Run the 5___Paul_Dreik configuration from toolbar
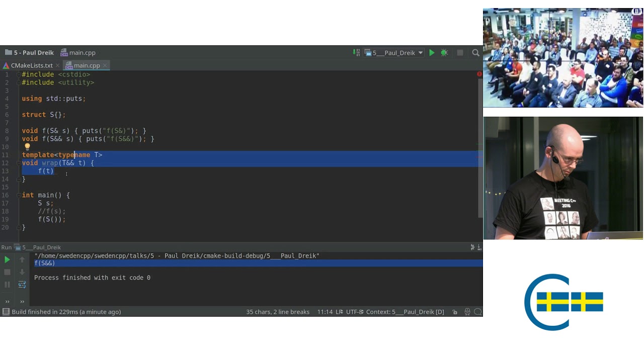 [432, 52]
